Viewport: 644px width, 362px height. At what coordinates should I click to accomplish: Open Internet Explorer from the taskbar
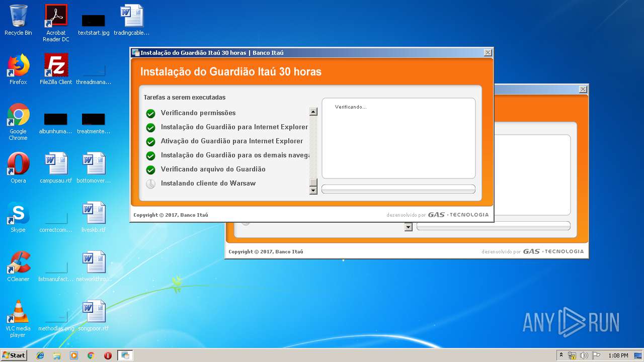click(x=40, y=355)
